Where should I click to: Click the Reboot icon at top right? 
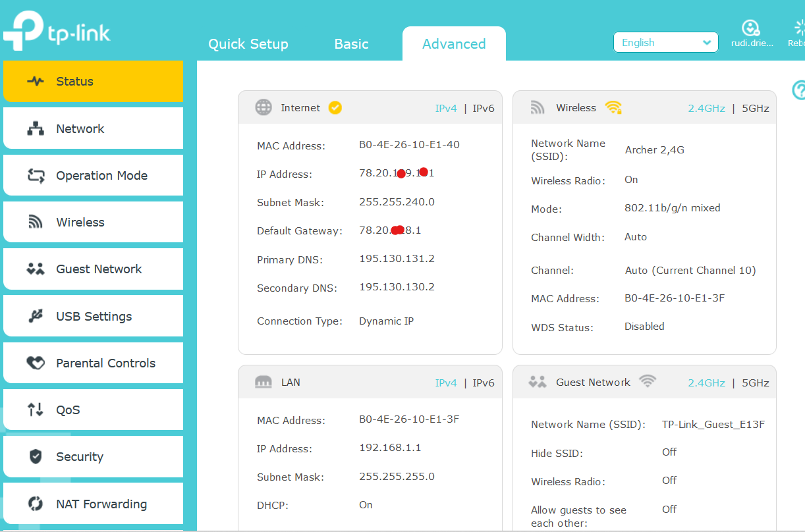(800, 28)
